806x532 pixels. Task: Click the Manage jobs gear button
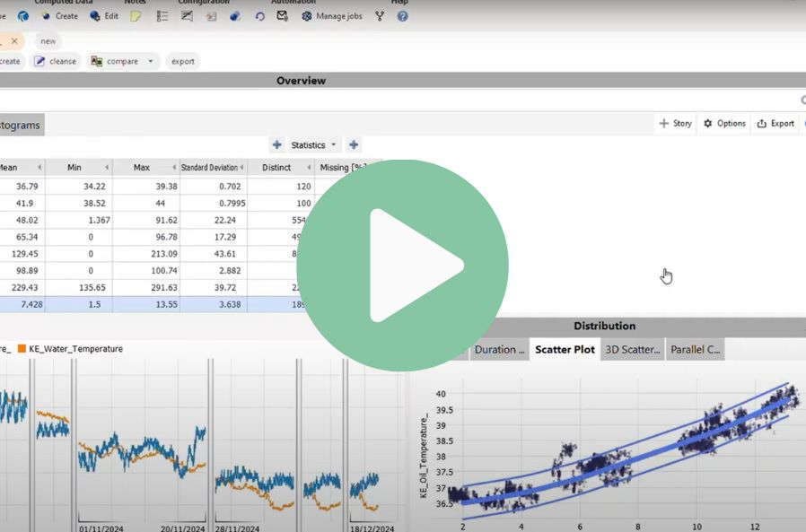point(332,16)
